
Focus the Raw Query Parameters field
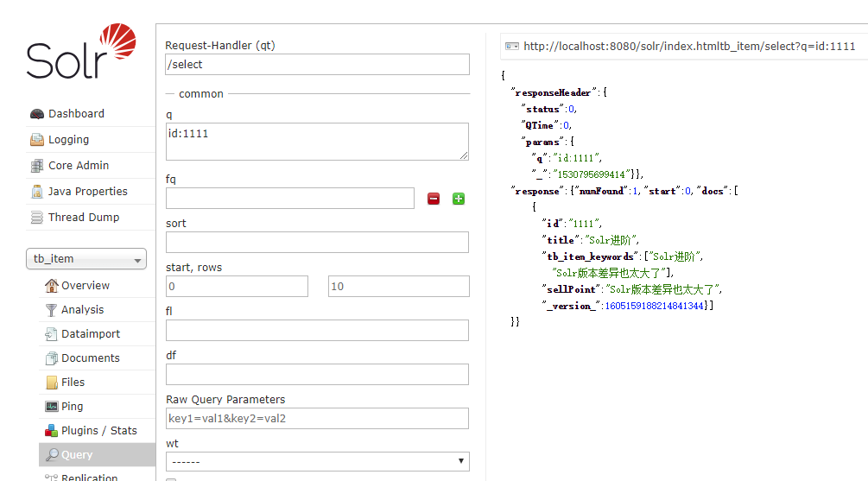click(317, 419)
